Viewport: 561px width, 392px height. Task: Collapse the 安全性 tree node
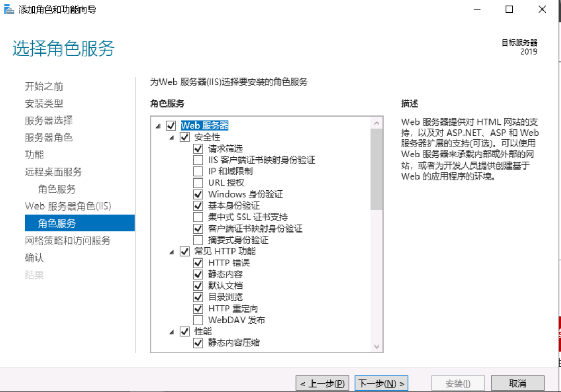[172, 137]
